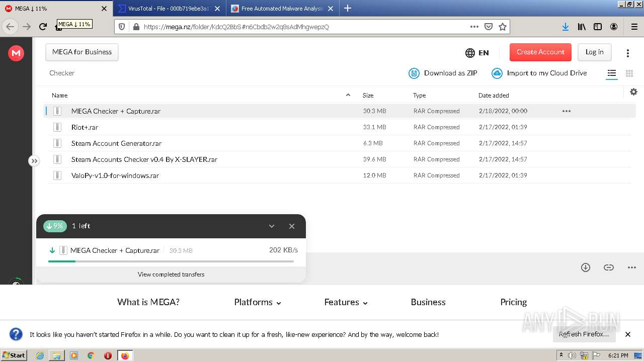
Task: Click What is MEGA? link
Action: point(148,302)
